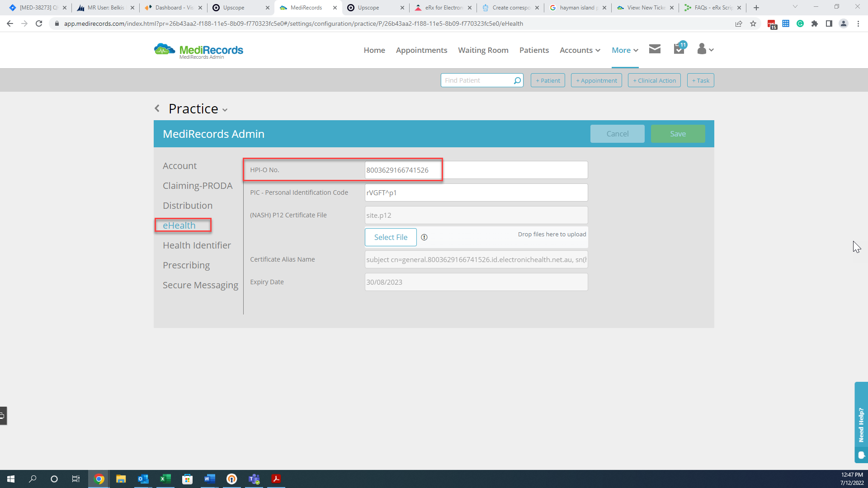Image resolution: width=868 pixels, height=488 pixels.
Task: Open Adobe Acrobat from taskbar
Action: 276,479
